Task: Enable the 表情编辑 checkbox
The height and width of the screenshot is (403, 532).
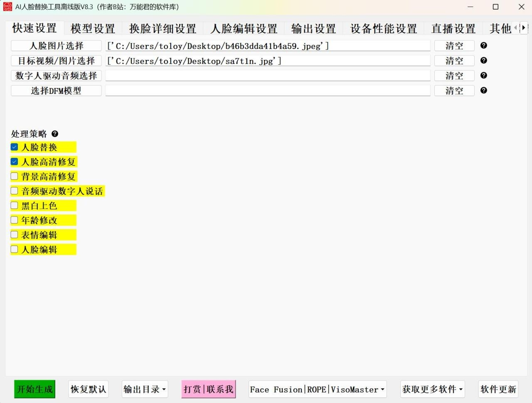Action: pyautogui.click(x=14, y=234)
